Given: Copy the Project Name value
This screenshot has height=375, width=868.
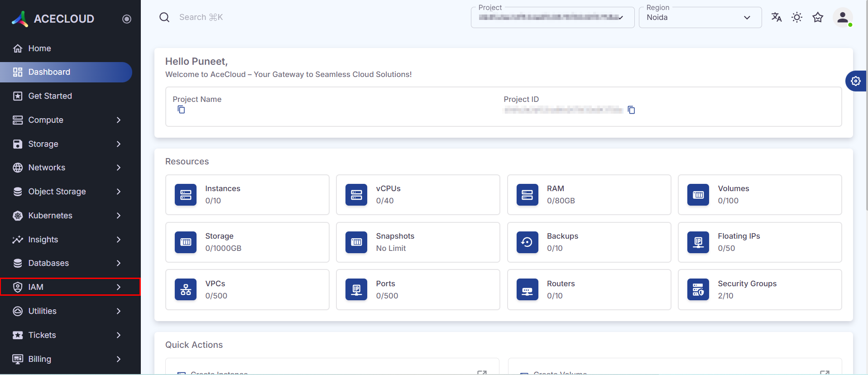Looking at the screenshot, I should [x=181, y=110].
